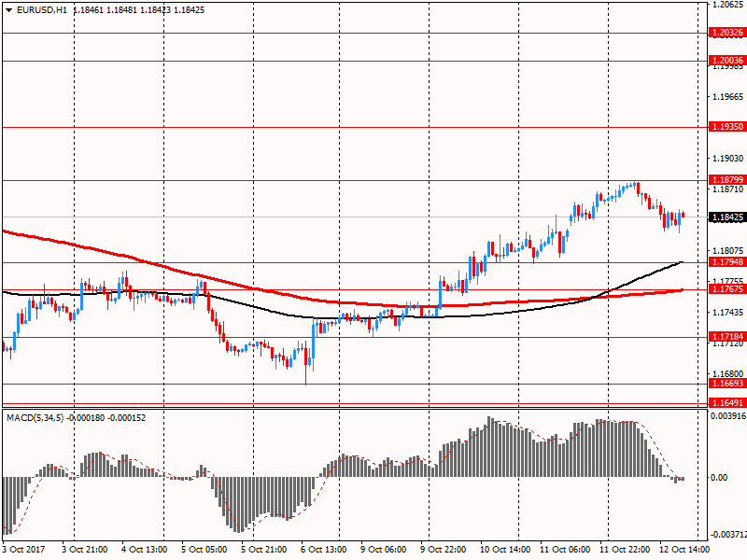747x560 pixels.
Task: Click the 1.18799 resistance level label
Action: [x=726, y=180]
